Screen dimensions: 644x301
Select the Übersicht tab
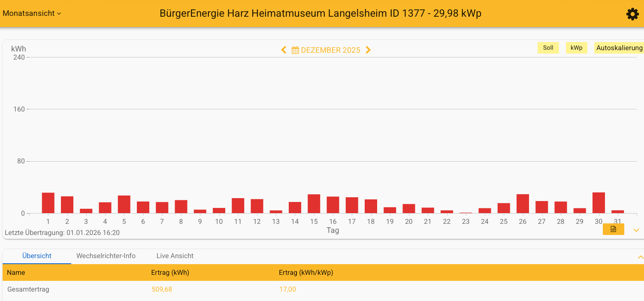(36, 256)
